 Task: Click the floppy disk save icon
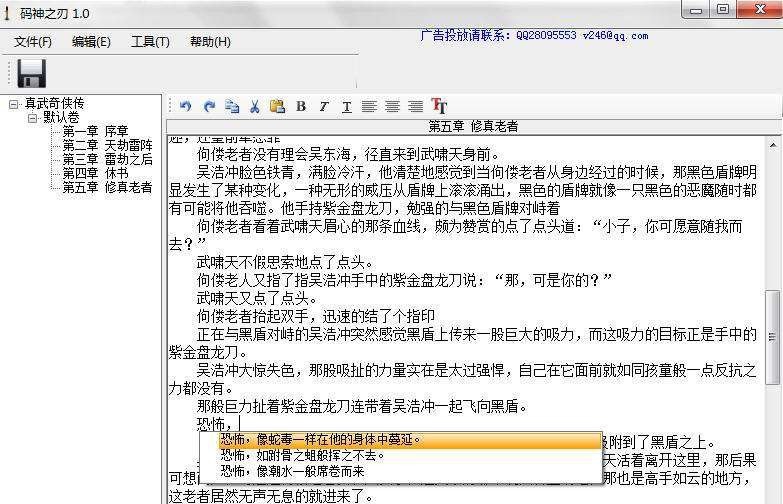[x=31, y=73]
